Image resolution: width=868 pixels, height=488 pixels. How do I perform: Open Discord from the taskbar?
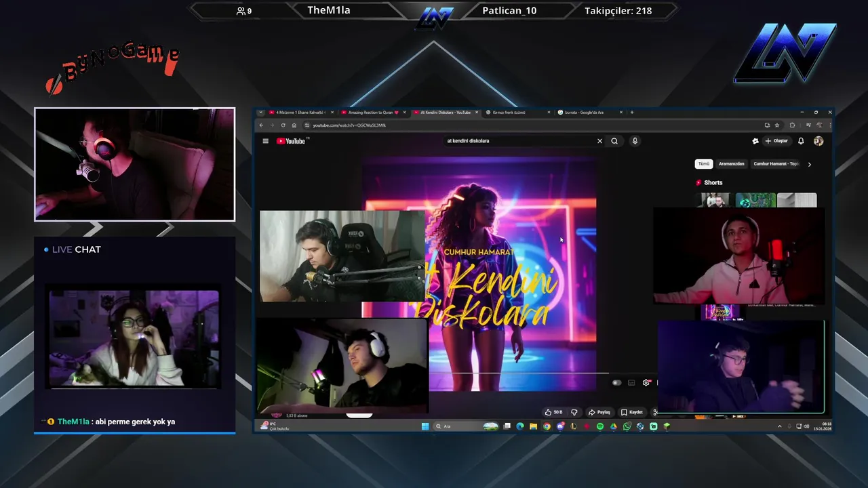pos(560,426)
